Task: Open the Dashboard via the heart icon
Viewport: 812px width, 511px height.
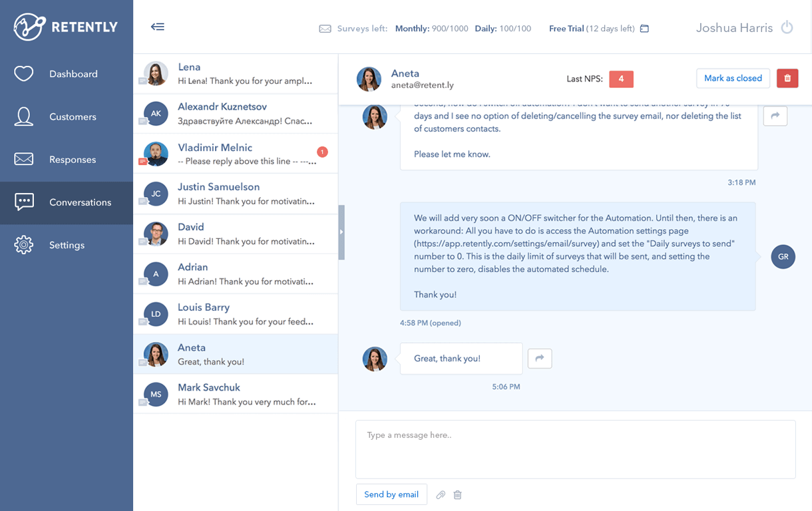Action: [x=23, y=73]
